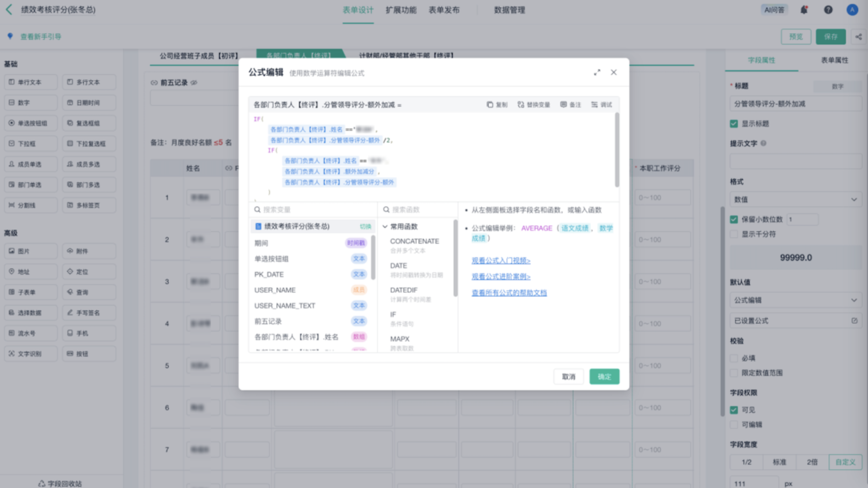Close the 公式编辑 dialog
Screen dimensions: 868x488
pos(614,73)
